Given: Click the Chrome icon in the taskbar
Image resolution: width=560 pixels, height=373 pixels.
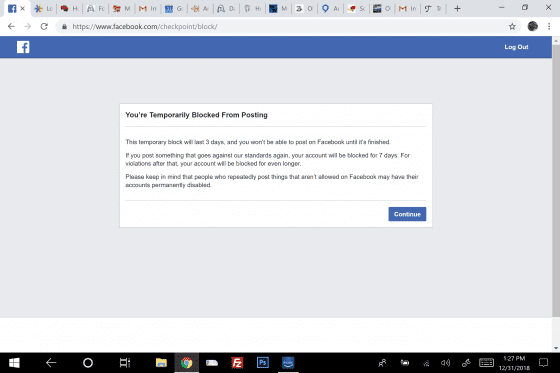Looking at the screenshot, I should point(186,363).
